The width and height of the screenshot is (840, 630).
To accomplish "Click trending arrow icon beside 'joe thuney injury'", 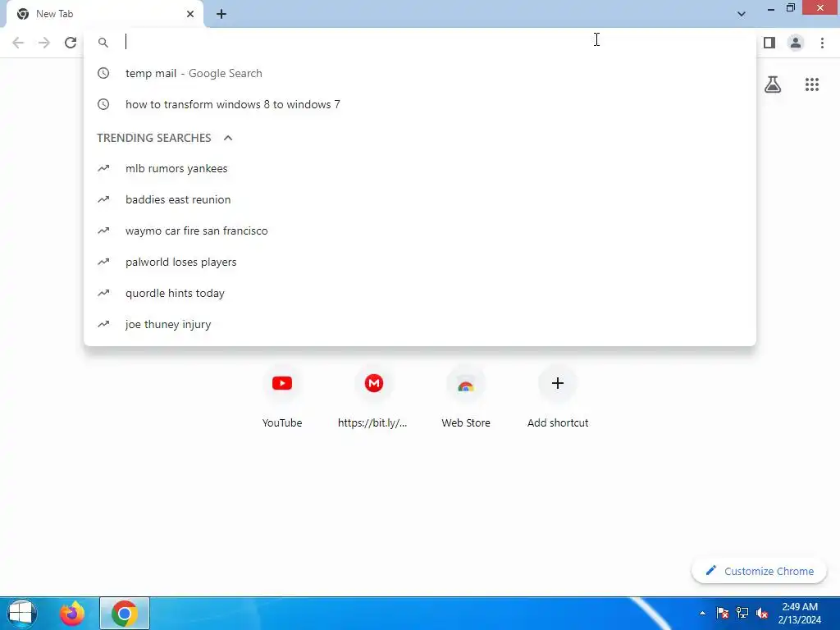I will [x=103, y=324].
